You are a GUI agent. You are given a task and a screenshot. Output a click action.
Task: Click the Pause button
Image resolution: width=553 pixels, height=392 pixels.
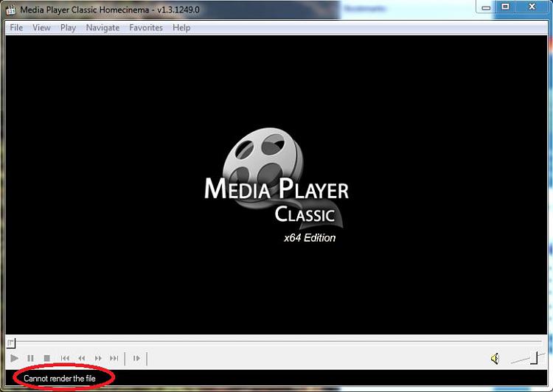(x=30, y=359)
